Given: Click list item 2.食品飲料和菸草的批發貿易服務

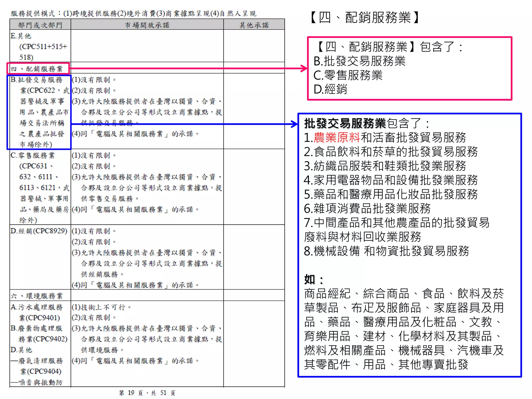Looking at the screenshot, I should click(391, 152).
